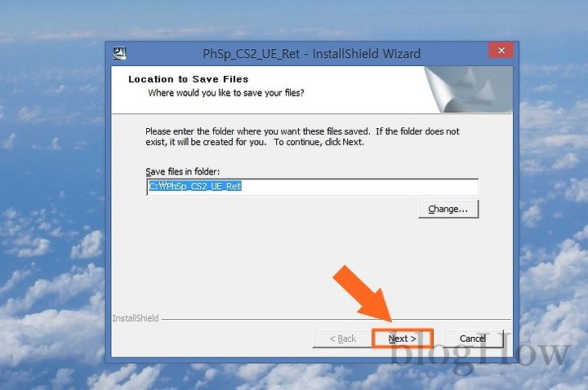The height and width of the screenshot is (390, 588).
Task: Click the Next > button
Action: pyautogui.click(x=403, y=339)
